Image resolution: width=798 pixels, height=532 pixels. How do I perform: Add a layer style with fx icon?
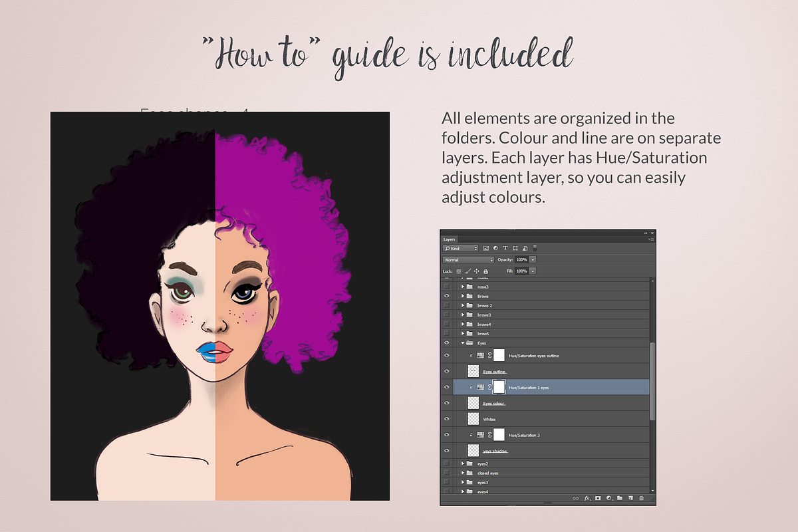[x=587, y=498]
